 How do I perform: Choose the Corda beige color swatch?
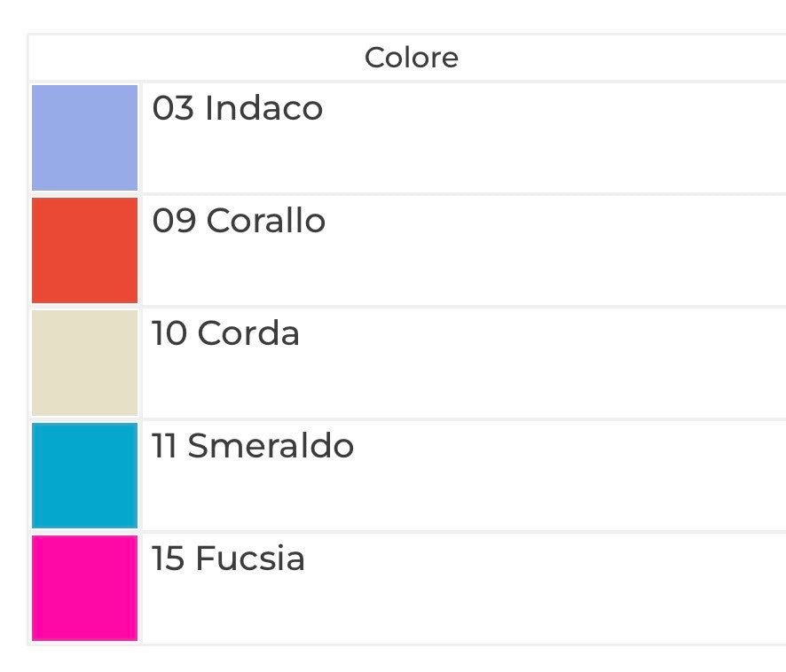85,363
